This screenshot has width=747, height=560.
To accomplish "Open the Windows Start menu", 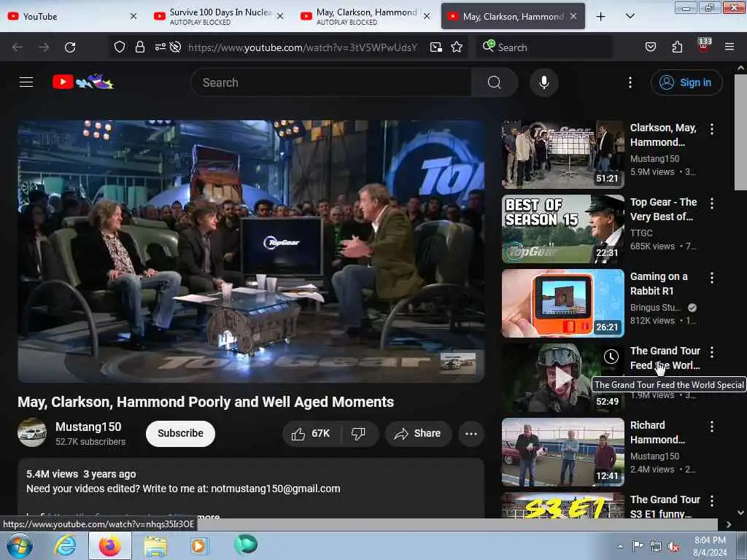I will pos(19,545).
